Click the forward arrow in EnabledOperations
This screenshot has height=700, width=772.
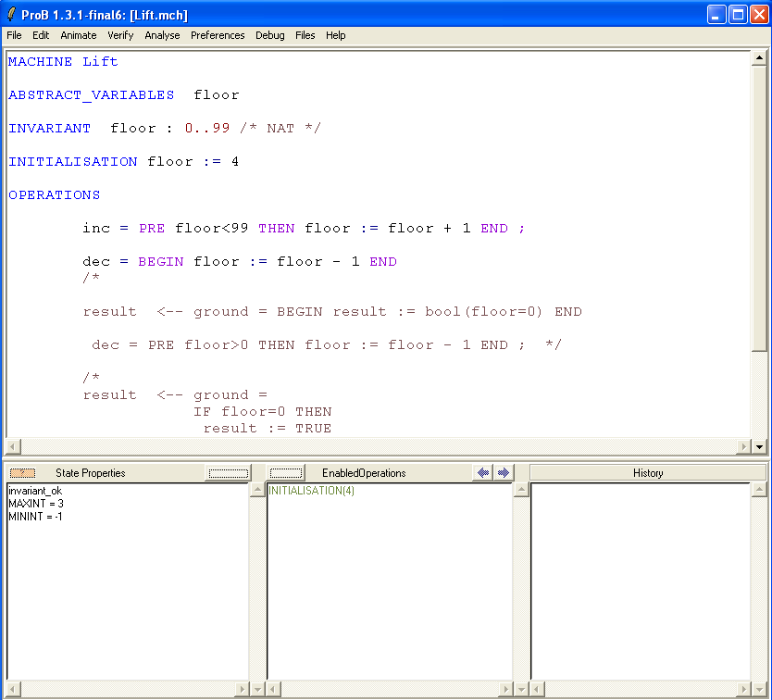503,473
